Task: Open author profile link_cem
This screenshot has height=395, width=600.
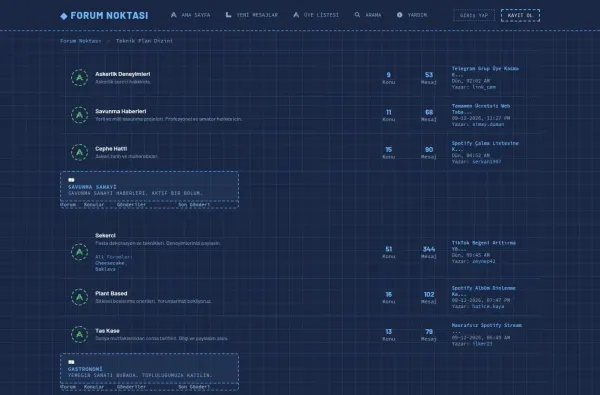Action: tap(484, 87)
